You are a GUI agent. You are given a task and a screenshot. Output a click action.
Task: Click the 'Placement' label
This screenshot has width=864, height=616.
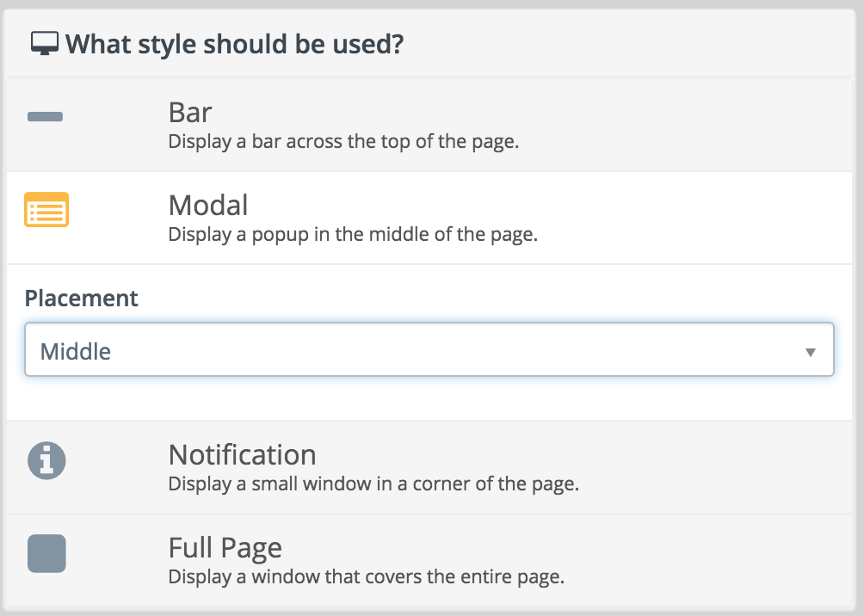pyautogui.click(x=82, y=298)
